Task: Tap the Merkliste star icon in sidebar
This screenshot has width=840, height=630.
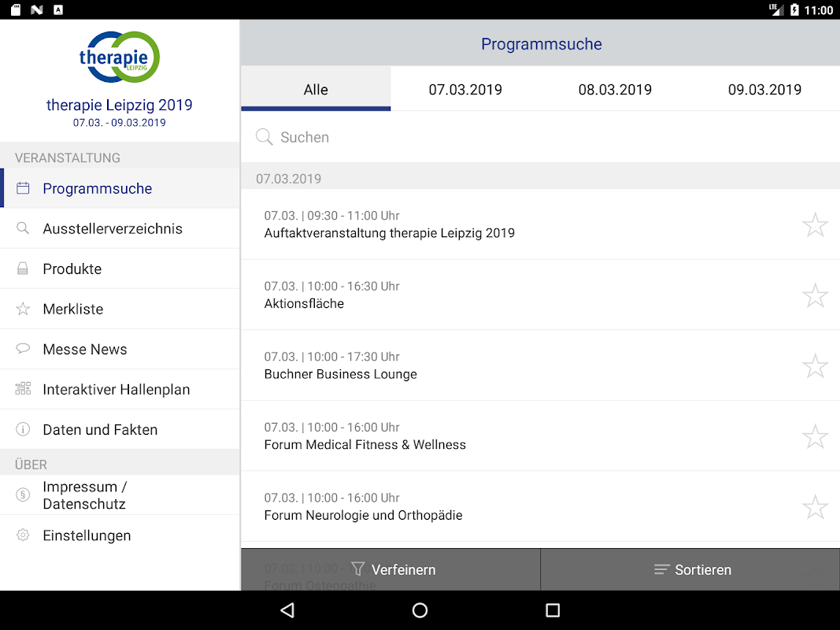Action: [23, 309]
